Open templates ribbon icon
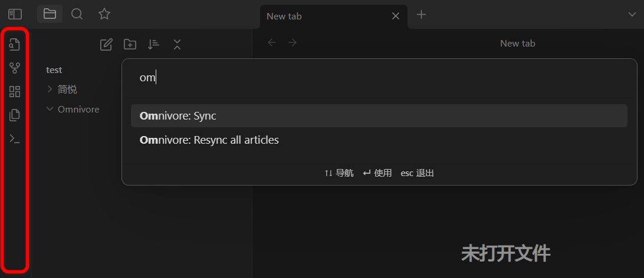The width and height of the screenshot is (644, 278). point(15,115)
